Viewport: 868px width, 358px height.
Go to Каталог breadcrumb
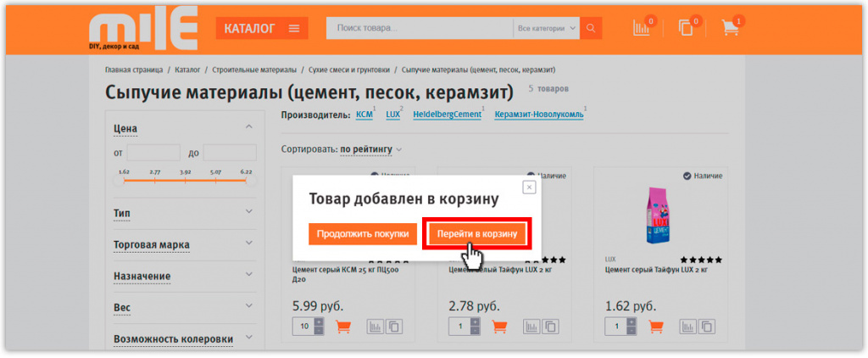[187, 70]
